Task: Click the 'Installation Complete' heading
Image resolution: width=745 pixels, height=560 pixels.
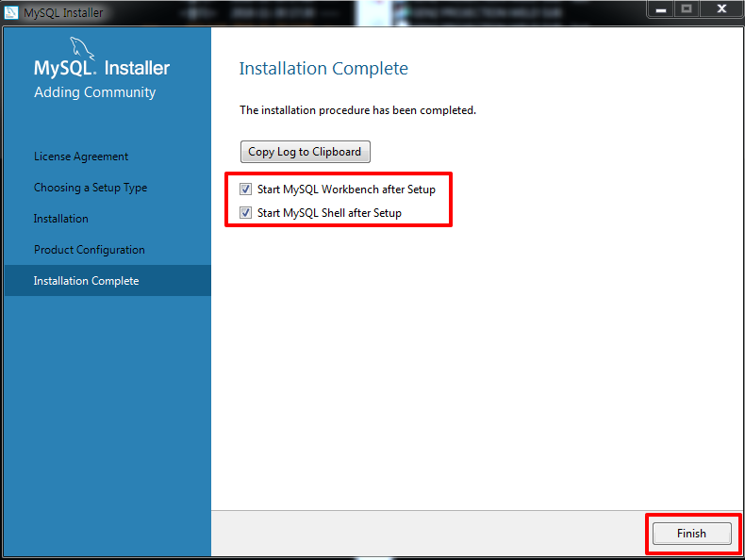Action: (323, 69)
